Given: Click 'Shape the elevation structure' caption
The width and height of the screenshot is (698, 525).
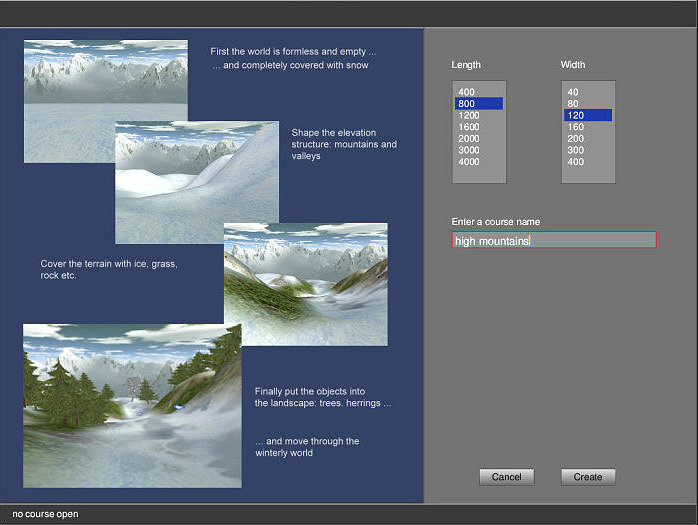Looking at the screenshot, I should (344, 144).
